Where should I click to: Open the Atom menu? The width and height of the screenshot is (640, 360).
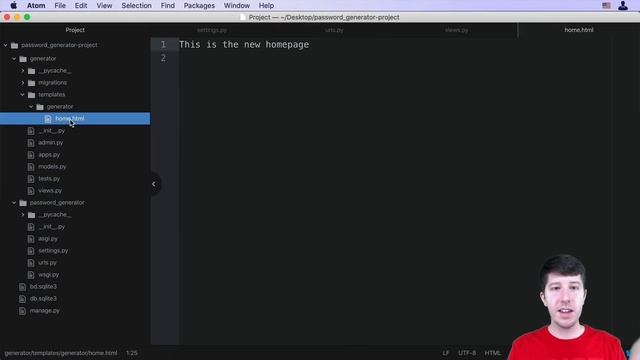(x=36, y=6)
